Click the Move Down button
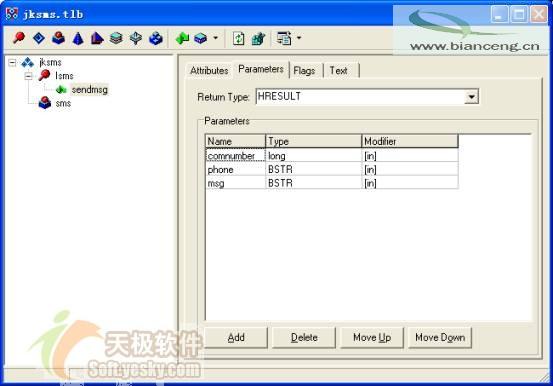Viewport: 553px width, 386px height. coord(440,338)
